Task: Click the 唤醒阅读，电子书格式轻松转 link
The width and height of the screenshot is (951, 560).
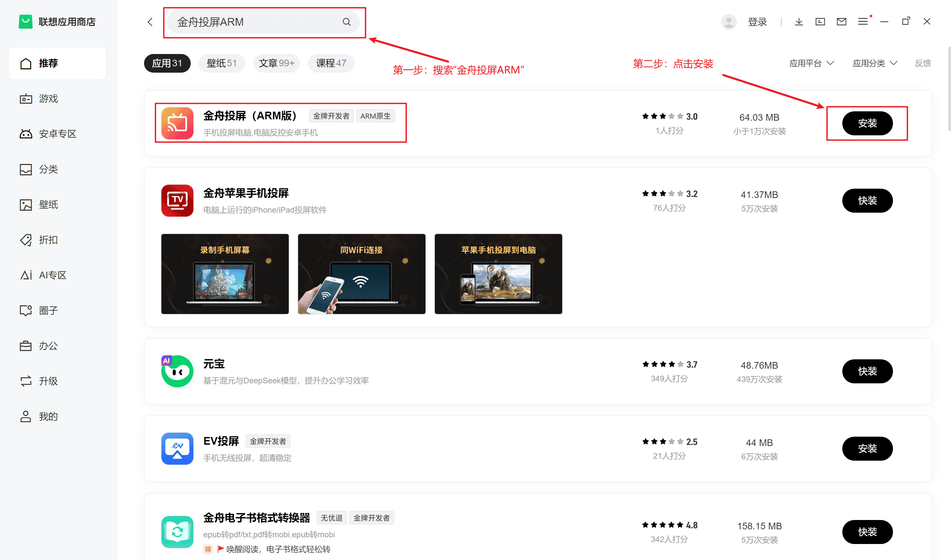Action: click(x=278, y=549)
